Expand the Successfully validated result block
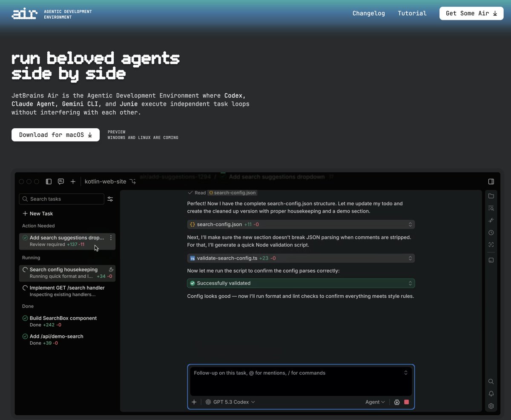The width and height of the screenshot is (511, 420). (x=301, y=283)
